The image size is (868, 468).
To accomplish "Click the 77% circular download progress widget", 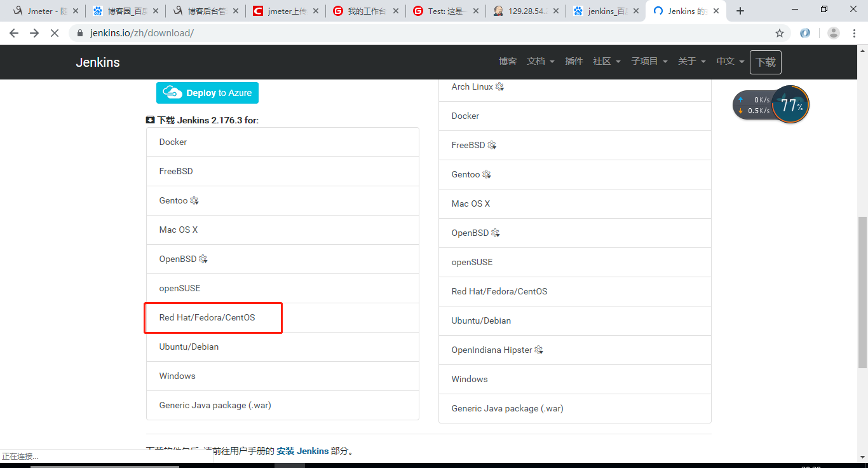I will coord(790,104).
